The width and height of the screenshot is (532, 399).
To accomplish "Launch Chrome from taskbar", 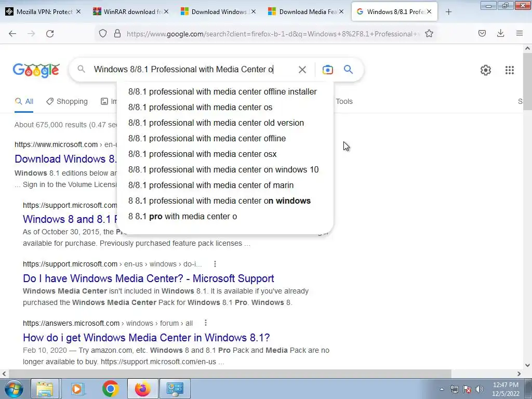I will pos(110,389).
